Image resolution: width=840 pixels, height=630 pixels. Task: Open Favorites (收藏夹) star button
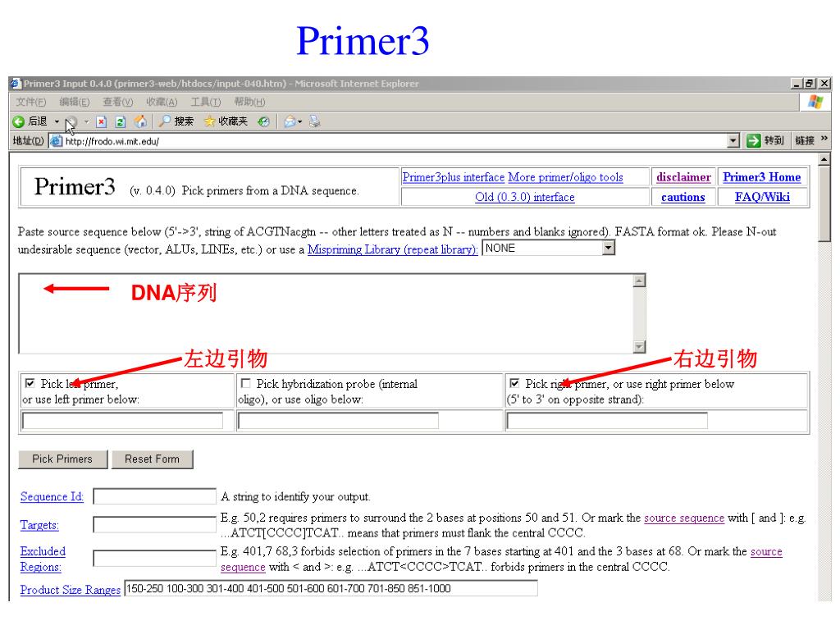pyautogui.click(x=226, y=121)
